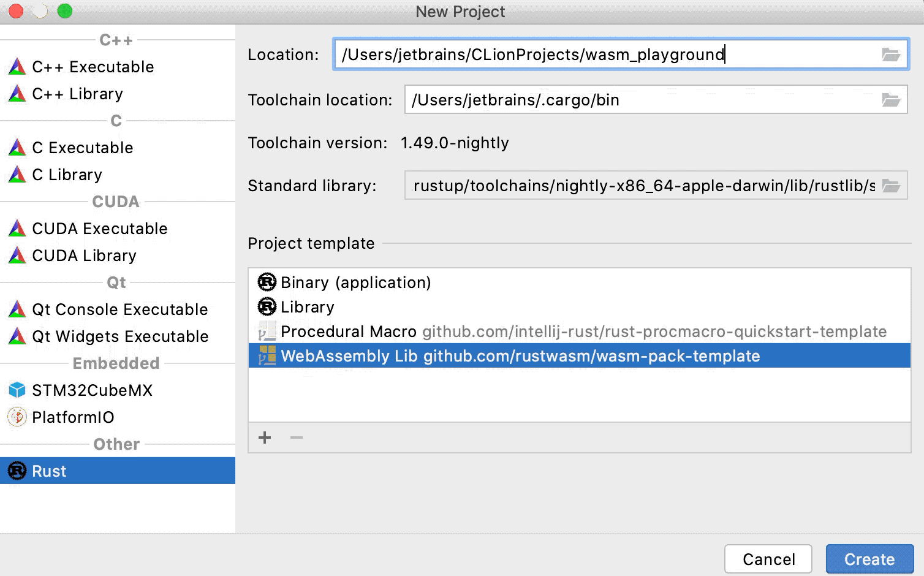
Task: Select C Library project type
Action: 118,175
